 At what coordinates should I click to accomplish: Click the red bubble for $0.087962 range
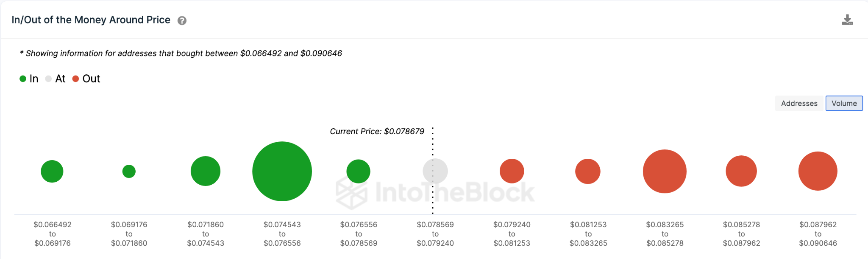[818, 171]
